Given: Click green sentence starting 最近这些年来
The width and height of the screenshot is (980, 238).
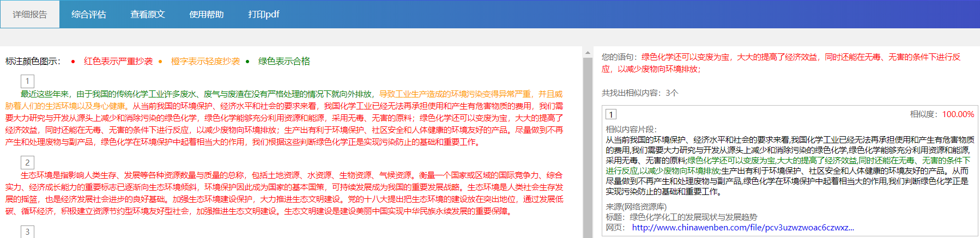Looking at the screenshot, I should point(199,94).
